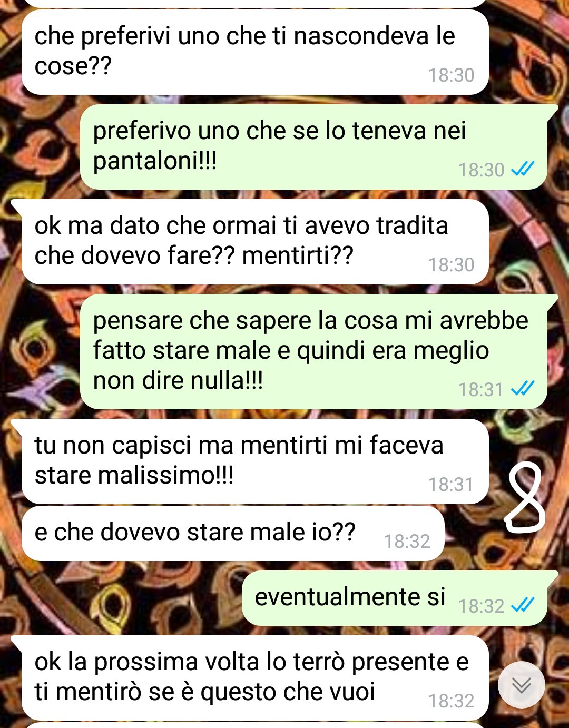Screen dimensions: 569x728
Task: Tap the scroll-to-bottom double chevron button
Action: pos(522,685)
